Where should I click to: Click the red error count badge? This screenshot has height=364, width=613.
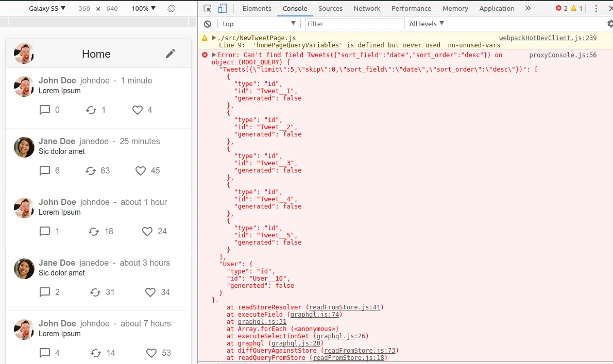[x=561, y=8]
